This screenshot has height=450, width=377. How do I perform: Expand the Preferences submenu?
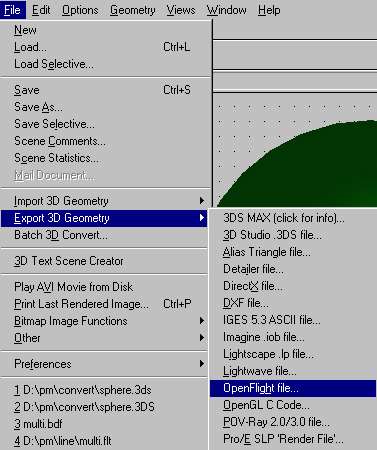click(105, 364)
